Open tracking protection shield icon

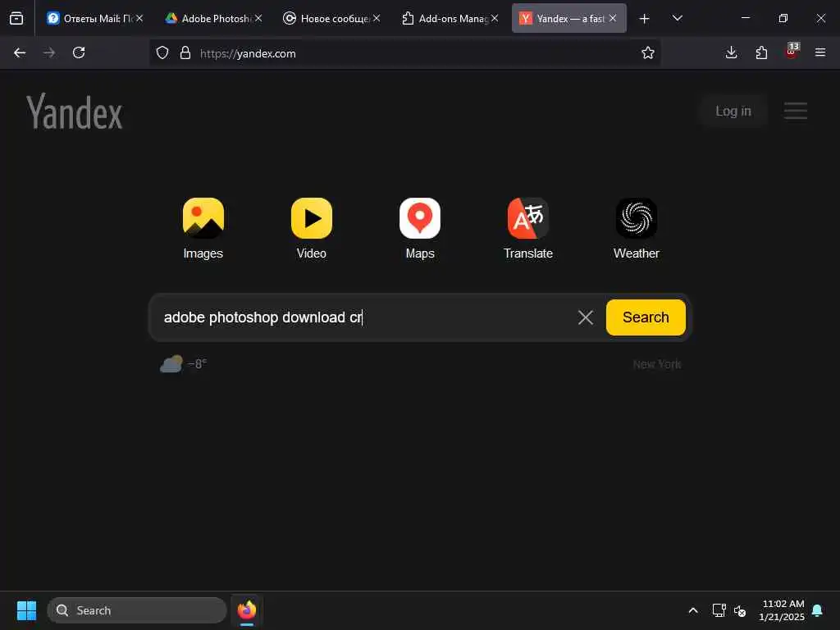pyautogui.click(x=162, y=52)
